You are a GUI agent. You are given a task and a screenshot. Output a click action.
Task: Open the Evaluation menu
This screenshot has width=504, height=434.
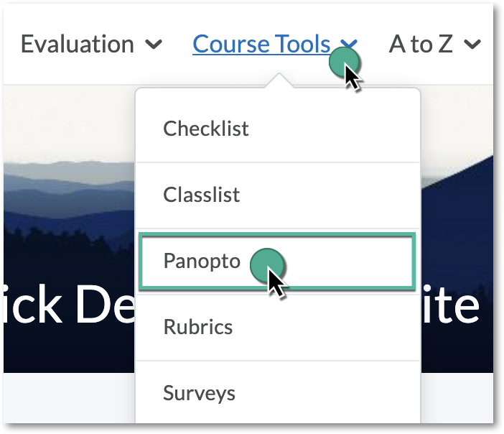click(x=77, y=45)
